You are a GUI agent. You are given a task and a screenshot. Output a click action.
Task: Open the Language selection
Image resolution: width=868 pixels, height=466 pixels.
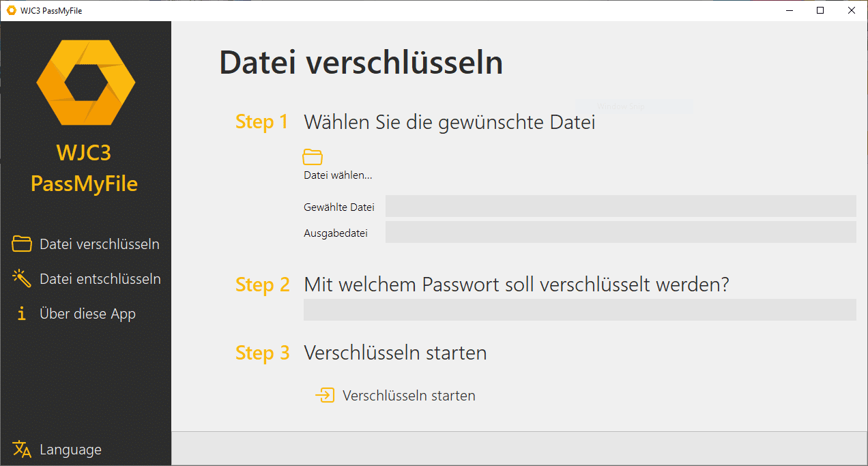(71, 449)
